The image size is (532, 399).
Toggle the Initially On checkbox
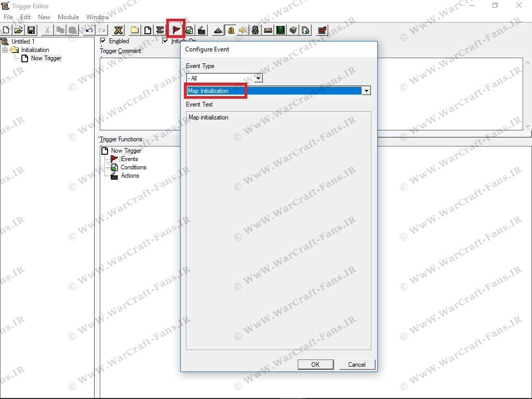coord(165,41)
